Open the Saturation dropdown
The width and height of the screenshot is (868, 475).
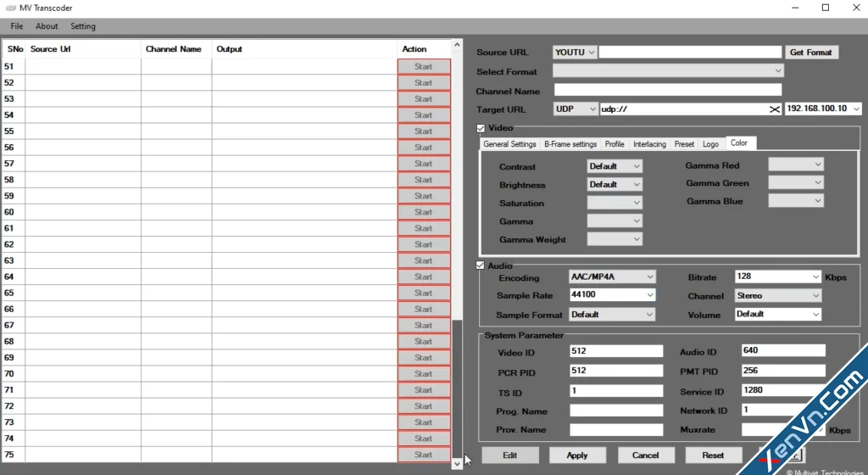[x=615, y=203]
